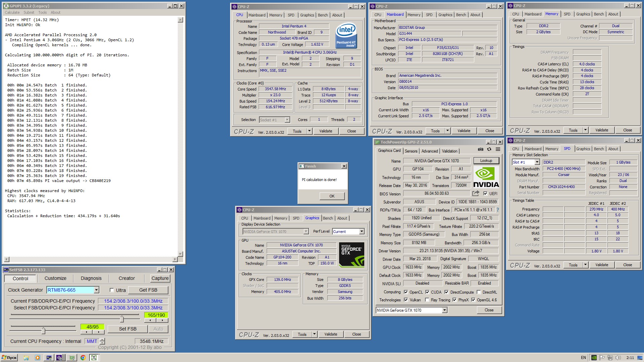
Task: Switch to GPU-Z via its taskbar icon
Action: (x=72, y=358)
